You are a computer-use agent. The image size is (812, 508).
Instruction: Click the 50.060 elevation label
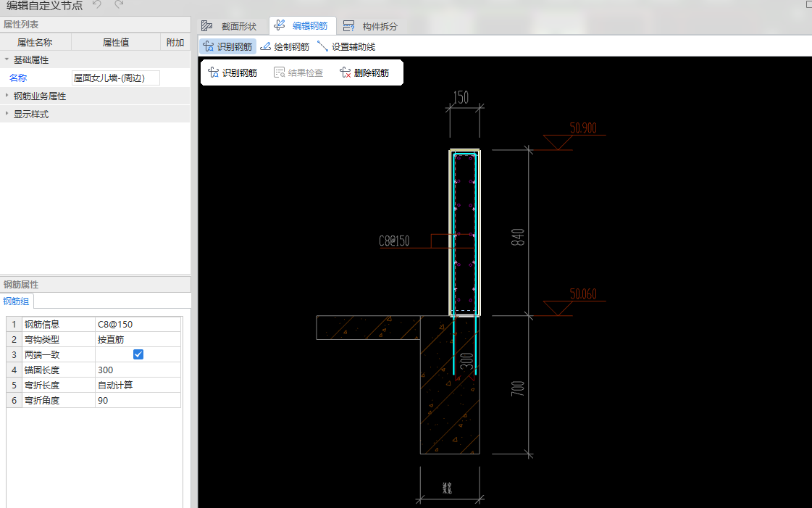click(x=583, y=294)
